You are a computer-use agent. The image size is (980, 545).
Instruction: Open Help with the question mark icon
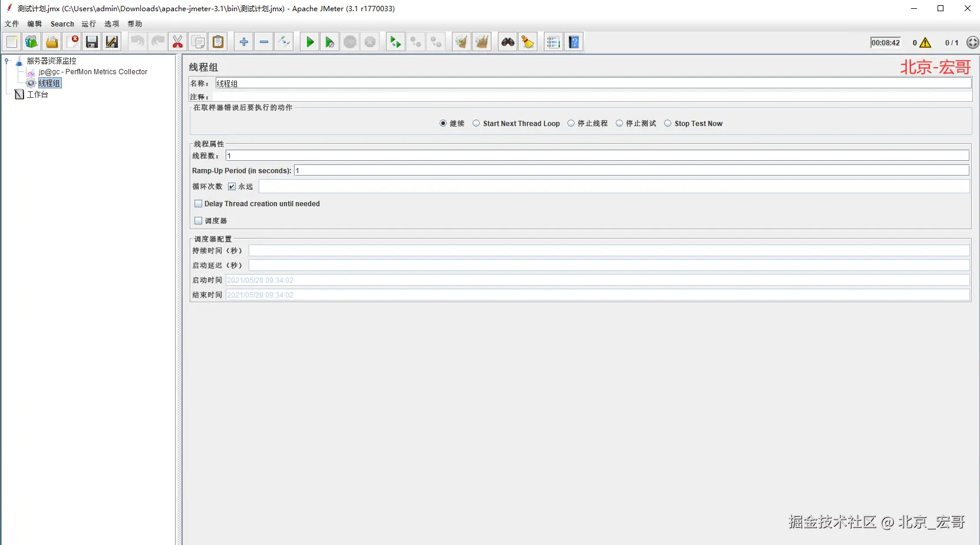pyautogui.click(x=574, y=42)
